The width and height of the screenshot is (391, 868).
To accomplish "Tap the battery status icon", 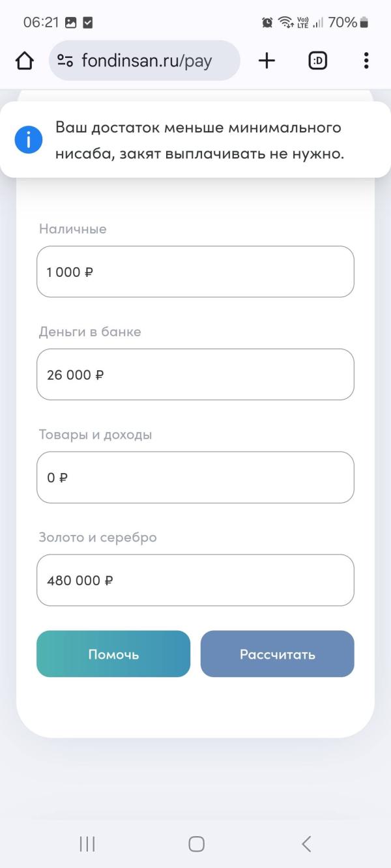I will pos(364,23).
